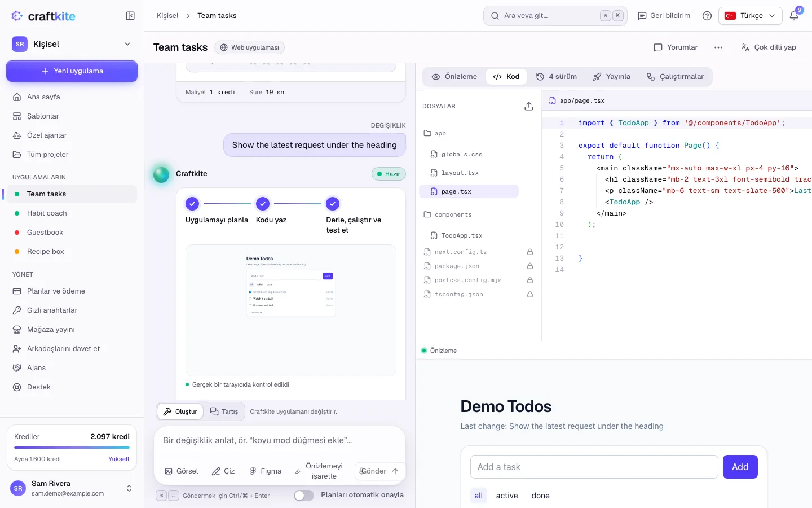Click the Add button in preview
The height and width of the screenshot is (508, 812).
pyautogui.click(x=740, y=467)
